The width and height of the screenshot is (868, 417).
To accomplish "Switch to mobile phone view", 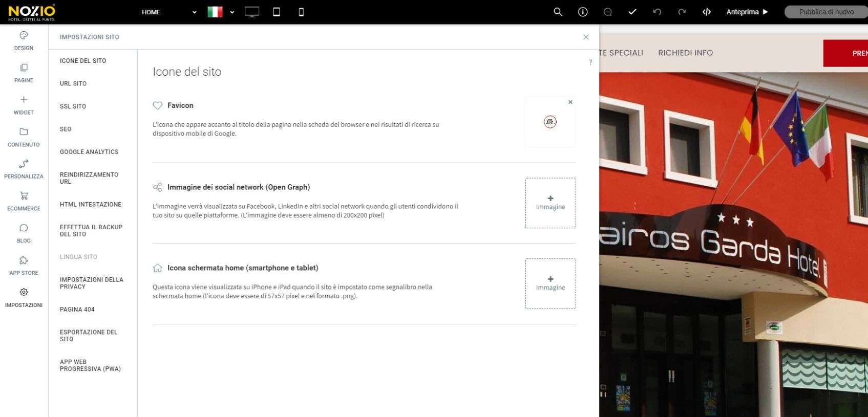I will (x=301, y=12).
